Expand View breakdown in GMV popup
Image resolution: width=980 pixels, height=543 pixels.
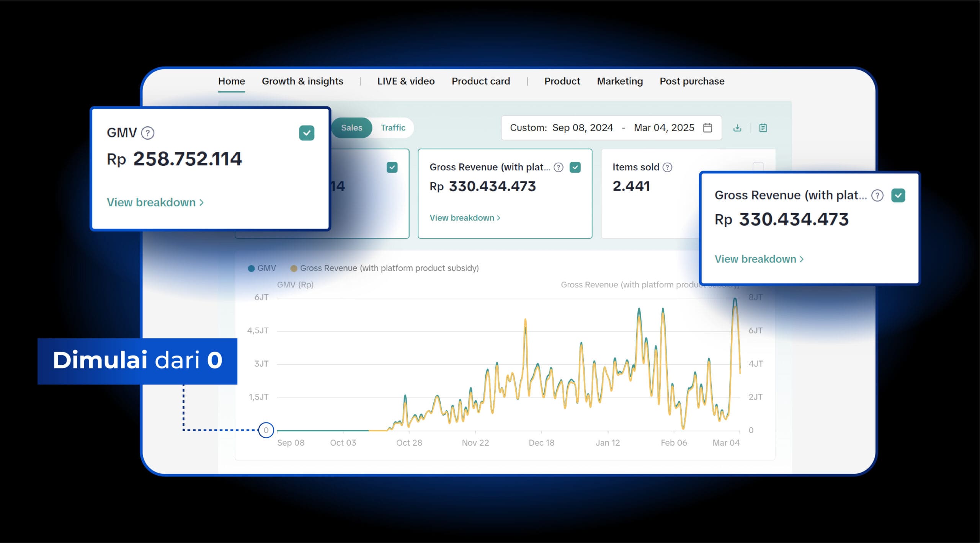tap(155, 202)
